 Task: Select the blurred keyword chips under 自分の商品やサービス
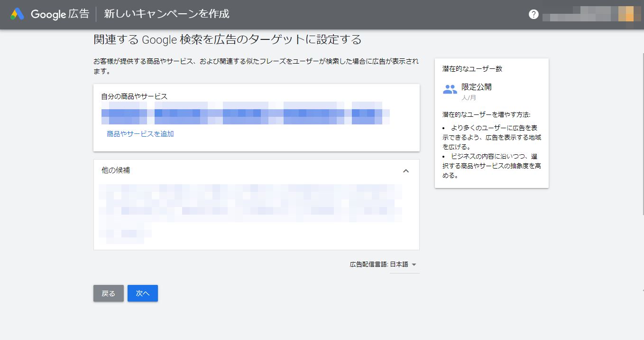pyautogui.click(x=245, y=114)
